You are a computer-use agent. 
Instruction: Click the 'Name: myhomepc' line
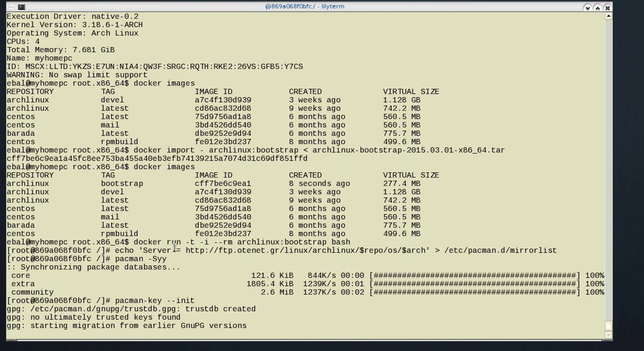pos(39,58)
